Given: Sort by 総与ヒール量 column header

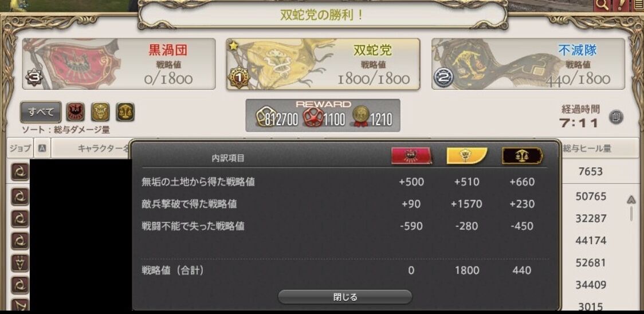Looking at the screenshot, I should 587,148.
